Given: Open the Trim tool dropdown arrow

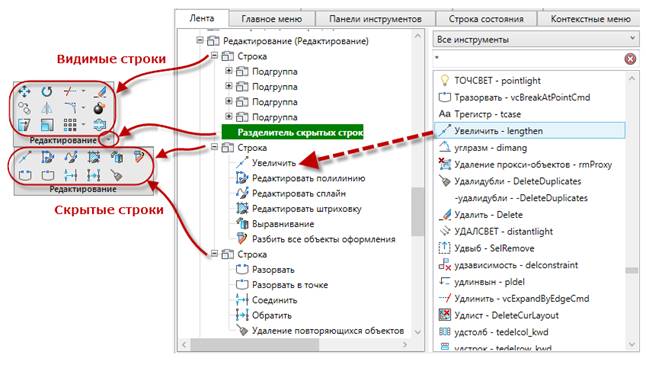Looking at the screenshot, I should tap(83, 91).
